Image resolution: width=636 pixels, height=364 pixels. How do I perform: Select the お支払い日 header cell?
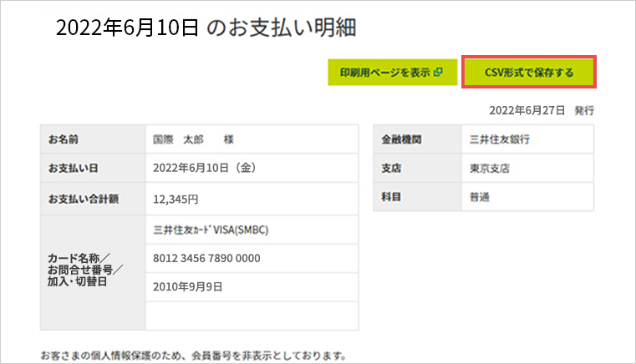[x=92, y=169]
